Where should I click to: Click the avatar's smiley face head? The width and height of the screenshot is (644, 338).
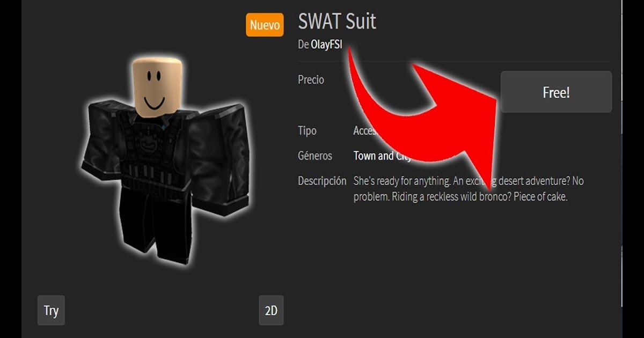155,87
